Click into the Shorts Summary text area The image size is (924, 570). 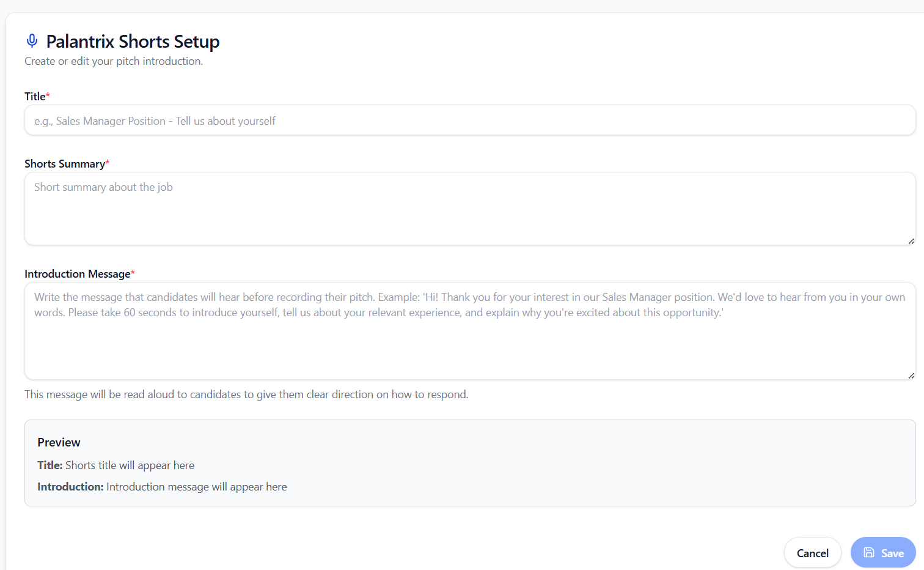[x=470, y=209]
